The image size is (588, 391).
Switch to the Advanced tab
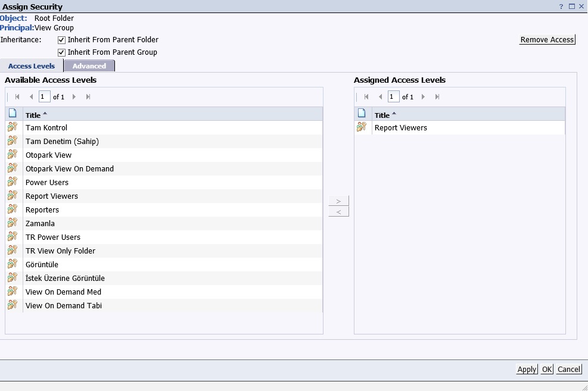(89, 66)
